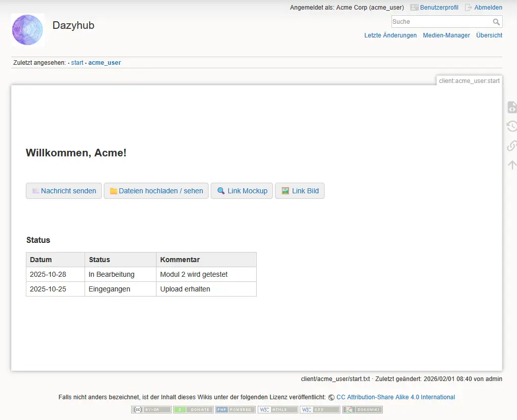This screenshot has width=517, height=420.
Task: Click the Dazyhub purple logo
Action: [28, 30]
